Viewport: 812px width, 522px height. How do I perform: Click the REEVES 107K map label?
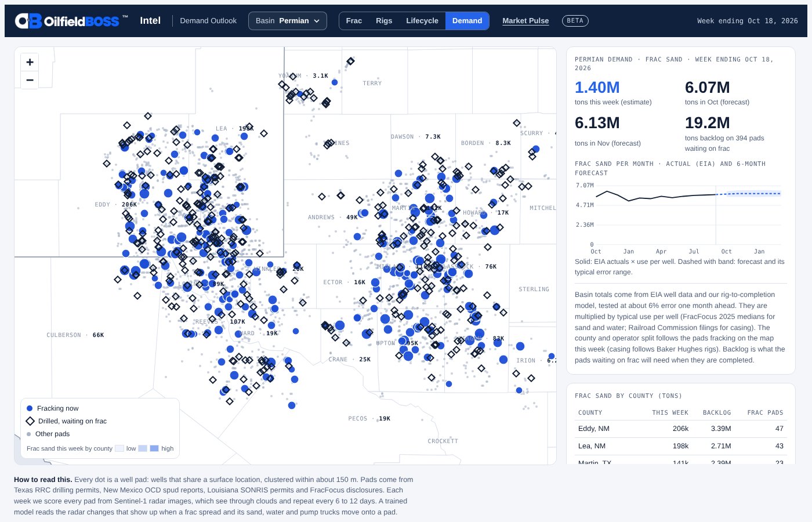[x=220, y=322]
